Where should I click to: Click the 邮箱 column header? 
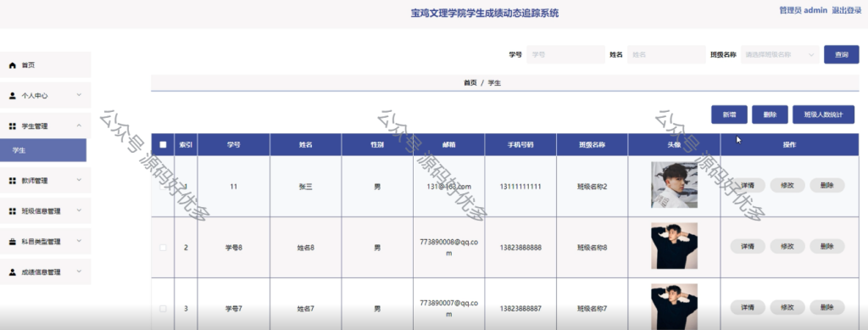click(449, 145)
